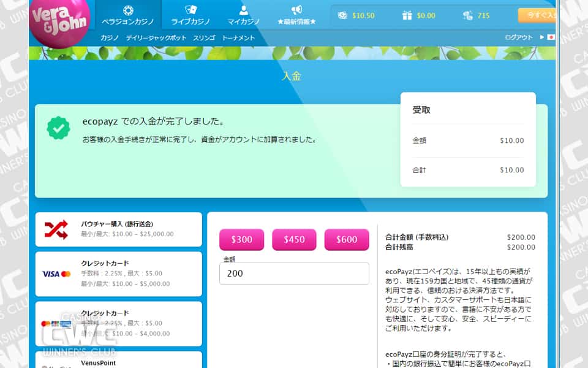Click the 金額 amount input field
Viewport: 588px width, 368px height.
pos(294,274)
